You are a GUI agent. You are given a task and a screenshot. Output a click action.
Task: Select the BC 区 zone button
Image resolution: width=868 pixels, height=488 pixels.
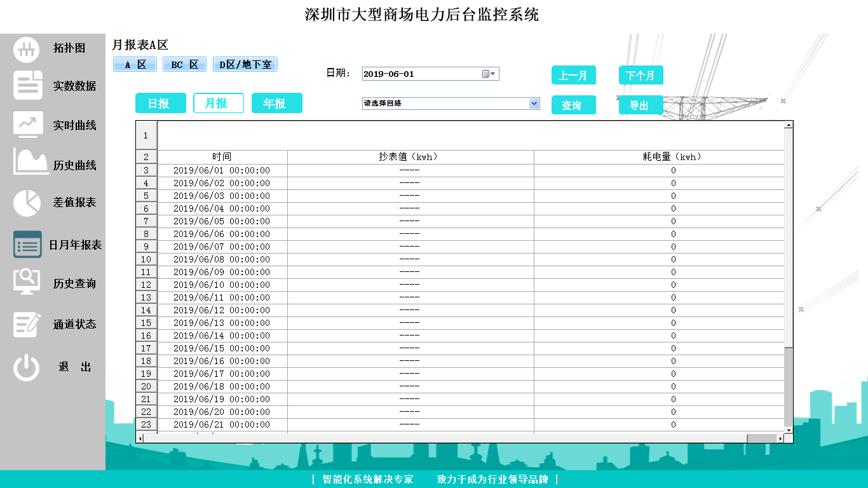point(184,65)
